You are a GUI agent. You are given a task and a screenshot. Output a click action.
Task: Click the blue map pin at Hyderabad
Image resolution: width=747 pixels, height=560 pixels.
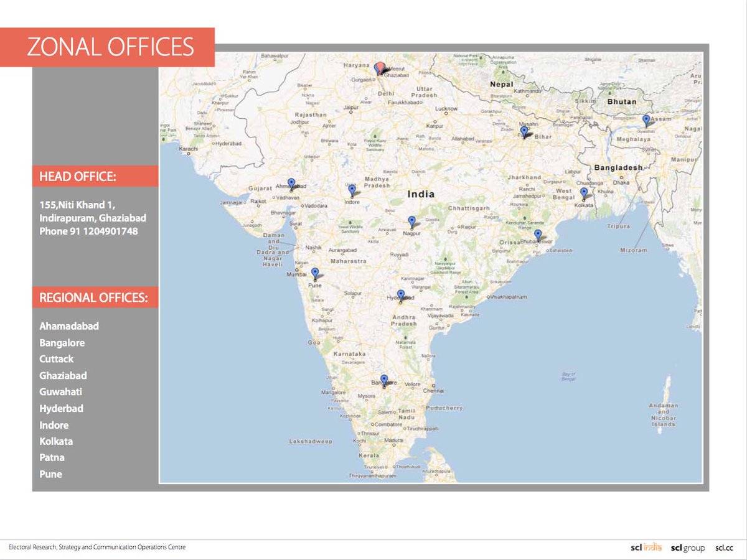coord(401,295)
